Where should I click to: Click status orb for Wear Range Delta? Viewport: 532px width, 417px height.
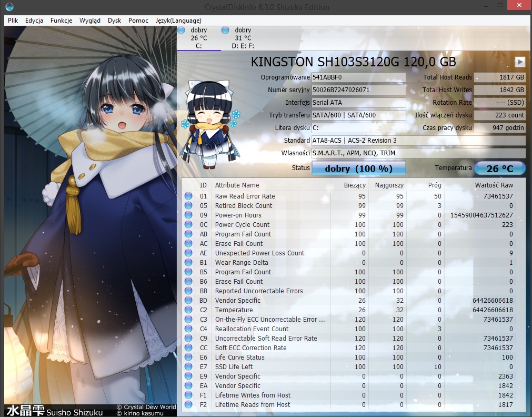click(x=188, y=263)
